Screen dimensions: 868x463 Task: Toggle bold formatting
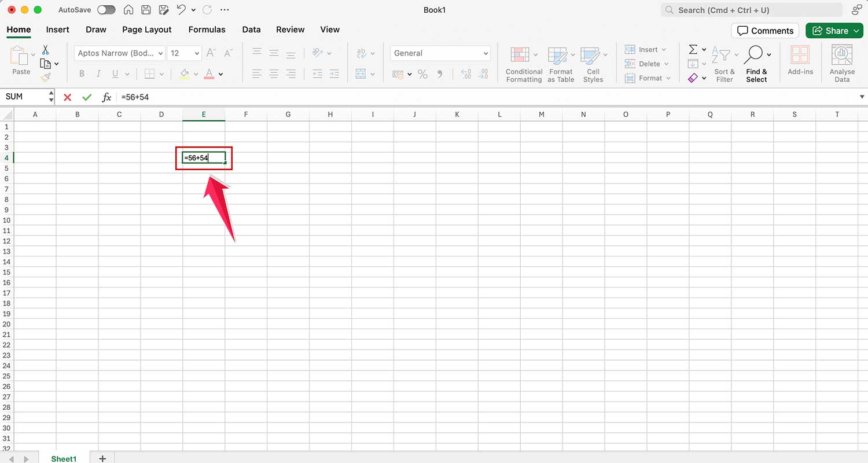(82, 74)
